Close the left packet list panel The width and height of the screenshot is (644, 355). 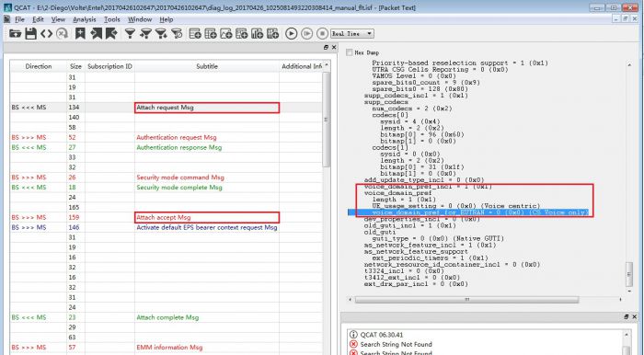(x=334, y=47)
